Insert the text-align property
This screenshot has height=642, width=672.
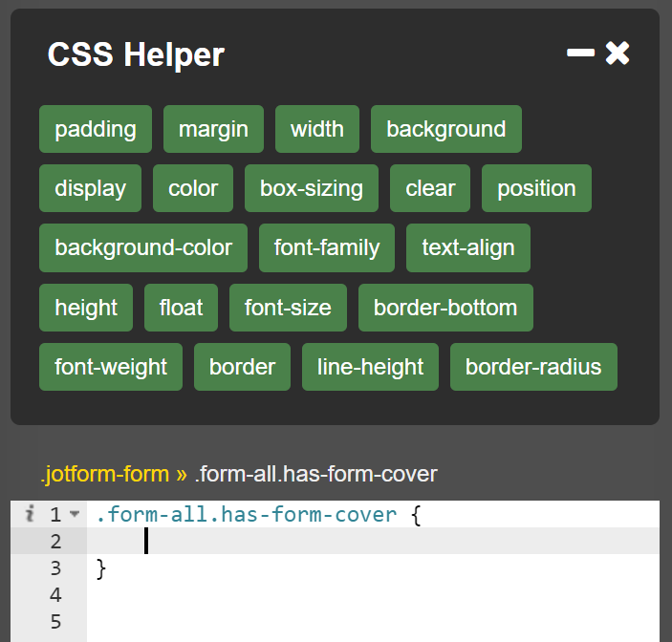coord(468,247)
